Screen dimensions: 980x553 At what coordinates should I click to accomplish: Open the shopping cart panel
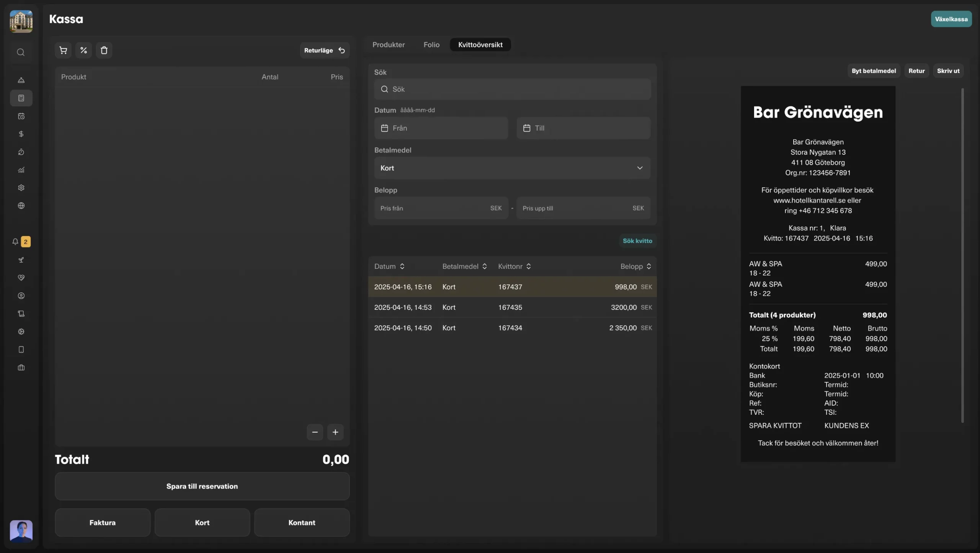click(x=63, y=50)
